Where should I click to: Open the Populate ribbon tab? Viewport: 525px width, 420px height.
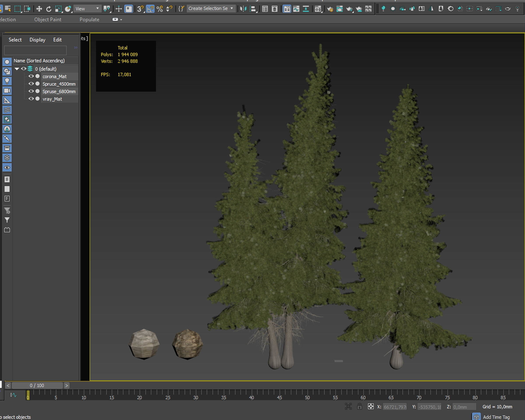(89, 19)
